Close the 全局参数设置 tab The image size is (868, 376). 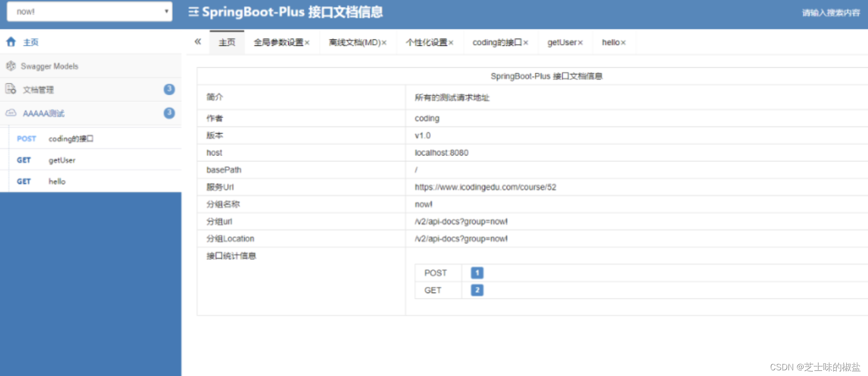click(307, 43)
